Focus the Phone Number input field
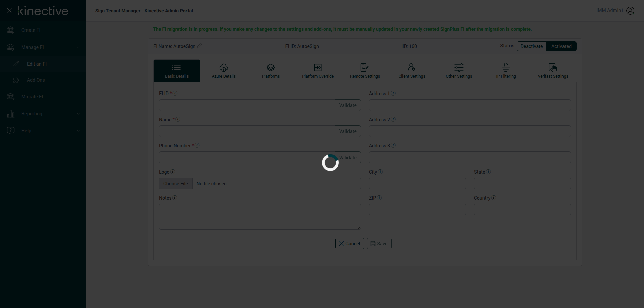The width and height of the screenshot is (644, 308). point(247,158)
